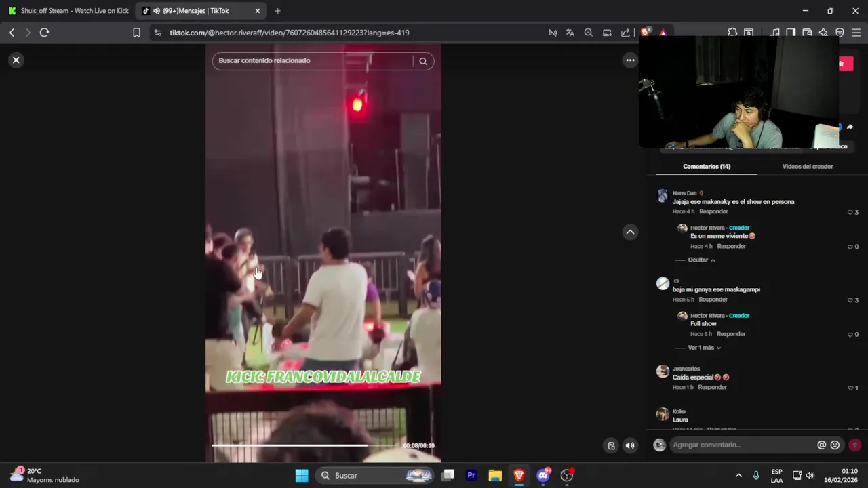Click Hector Rivera's name on 'Full show' reply

[707, 316]
